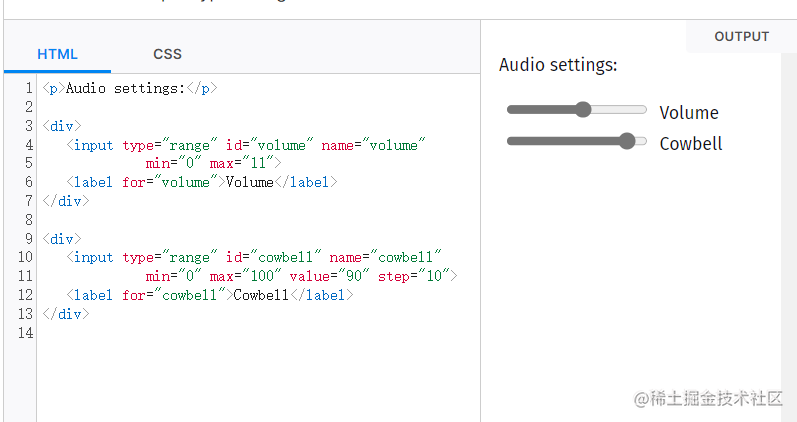Open the CSS tab

point(167,54)
